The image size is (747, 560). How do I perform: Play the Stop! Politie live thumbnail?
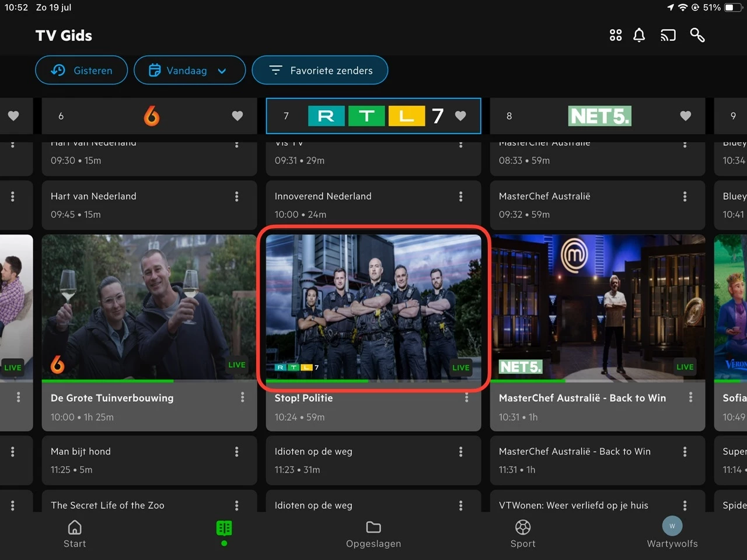pyautogui.click(x=373, y=307)
